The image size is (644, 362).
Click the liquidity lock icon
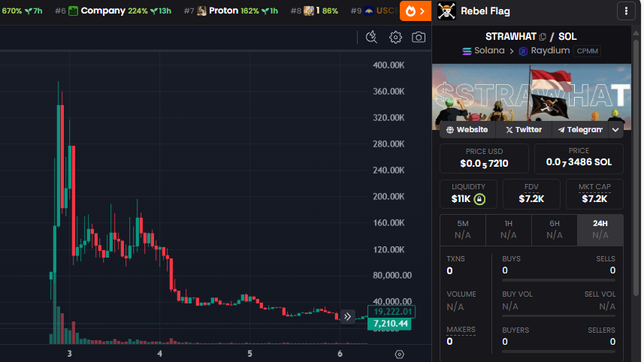click(x=479, y=199)
